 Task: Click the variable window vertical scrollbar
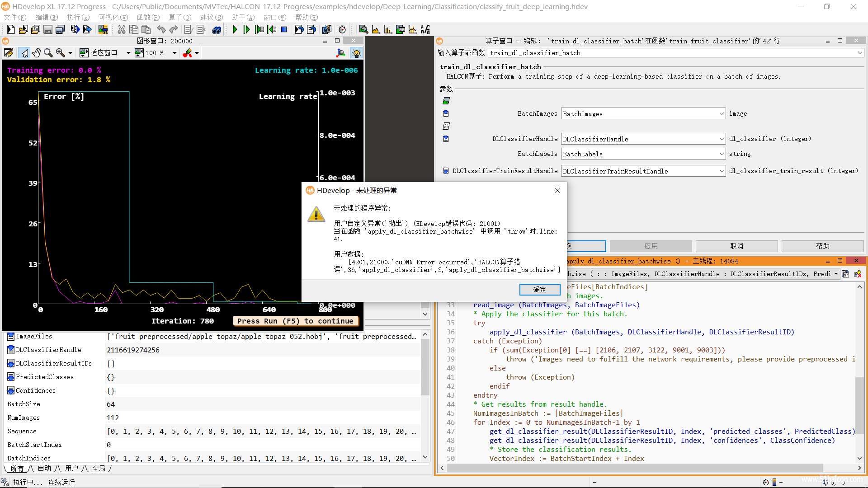425,395
